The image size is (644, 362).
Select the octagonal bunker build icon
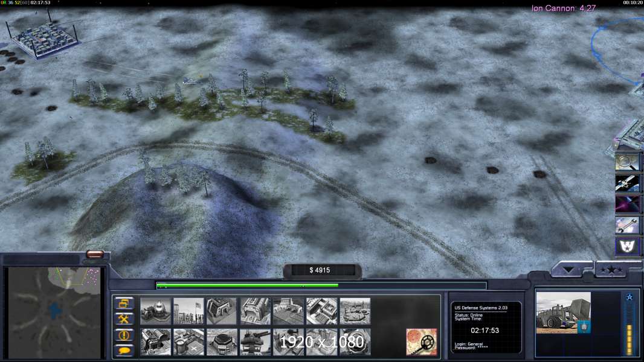coord(222,342)
